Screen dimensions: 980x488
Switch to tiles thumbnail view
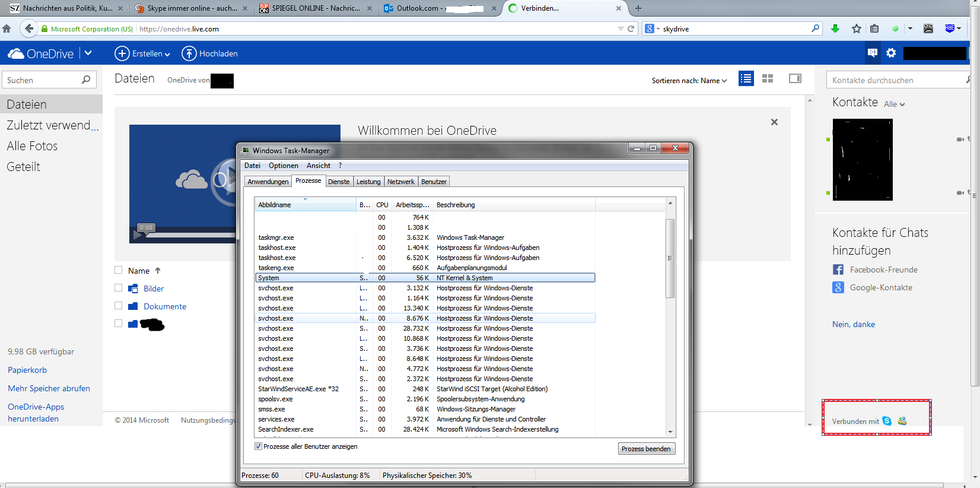(768, 78)
